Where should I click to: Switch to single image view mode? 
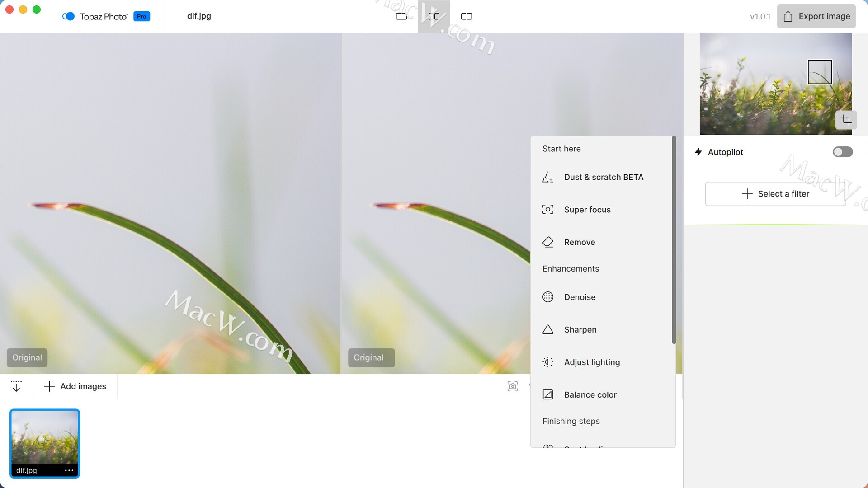point(401,16)
